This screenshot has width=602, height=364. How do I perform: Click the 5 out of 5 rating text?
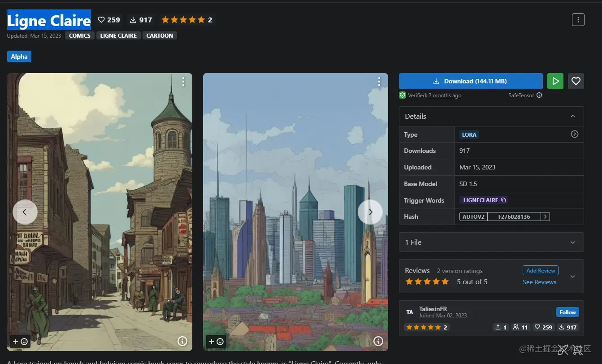472,282
